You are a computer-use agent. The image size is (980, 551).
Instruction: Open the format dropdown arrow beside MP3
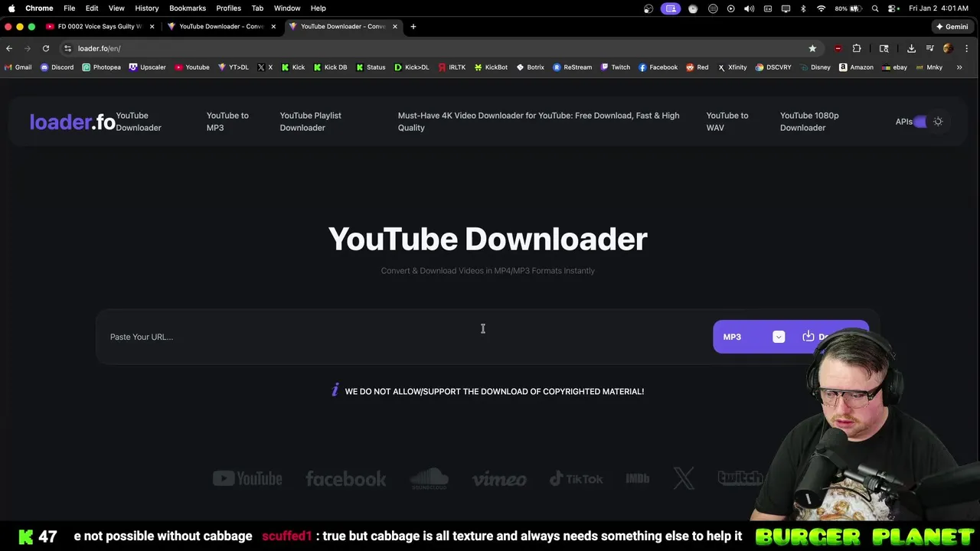[779, 337]
